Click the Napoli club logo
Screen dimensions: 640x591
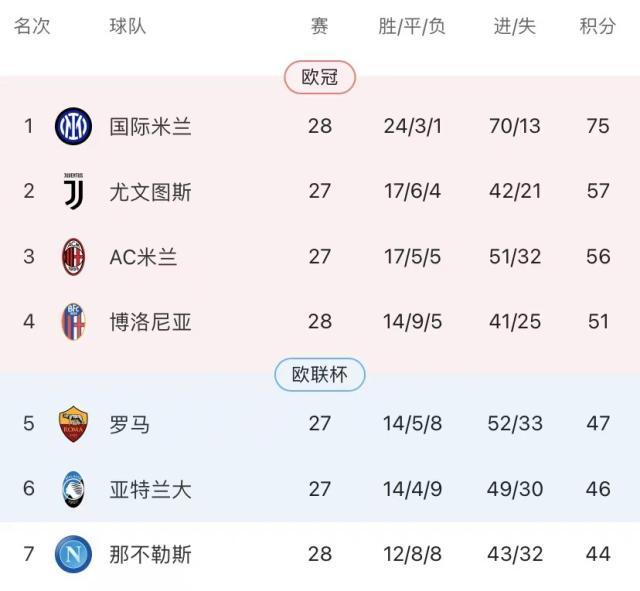click(73, 554)
